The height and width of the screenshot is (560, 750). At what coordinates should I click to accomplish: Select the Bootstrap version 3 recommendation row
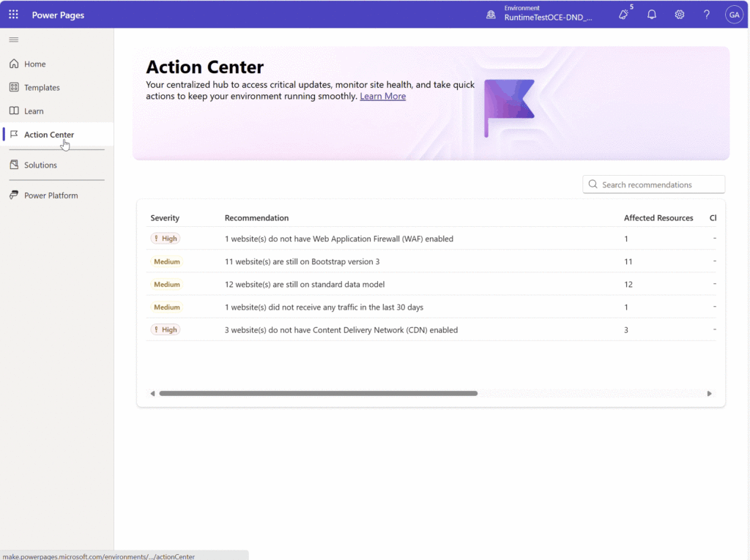coord(302,261)
